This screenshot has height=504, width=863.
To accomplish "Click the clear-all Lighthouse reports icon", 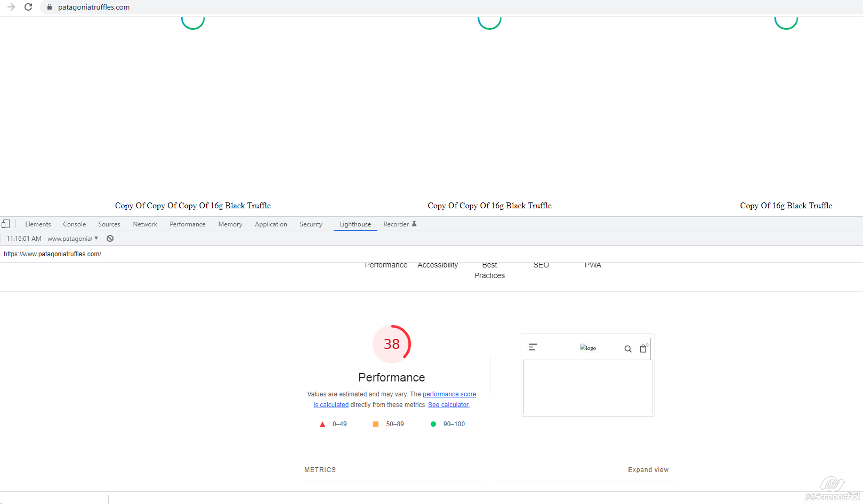I will click(x=110, y=239).
